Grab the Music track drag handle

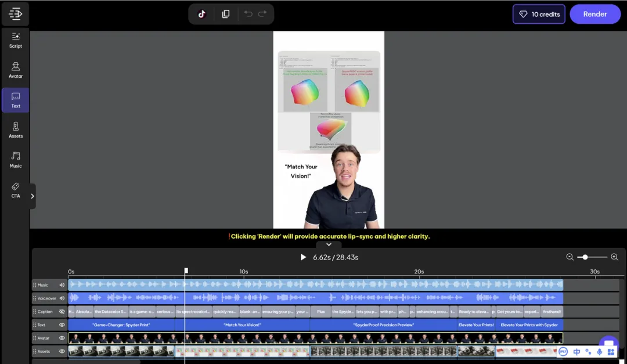coord(34,285)
